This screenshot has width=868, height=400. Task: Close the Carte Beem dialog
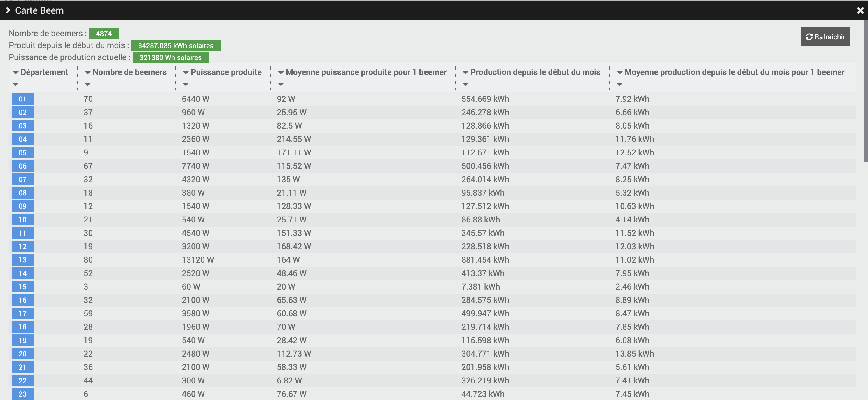coord(860,10)
